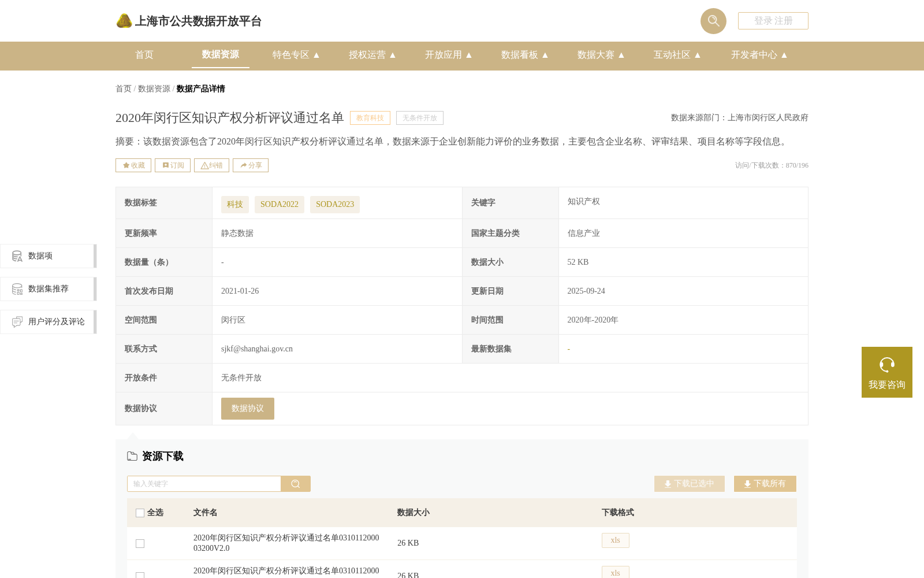This screenshot has height=578, width=924.
Task: Click the 我要咨询 headset widget
Action: (887, 372)
